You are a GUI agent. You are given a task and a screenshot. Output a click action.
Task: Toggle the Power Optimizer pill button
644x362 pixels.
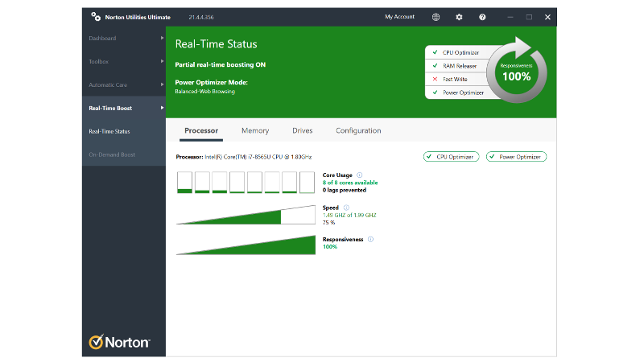516,157
